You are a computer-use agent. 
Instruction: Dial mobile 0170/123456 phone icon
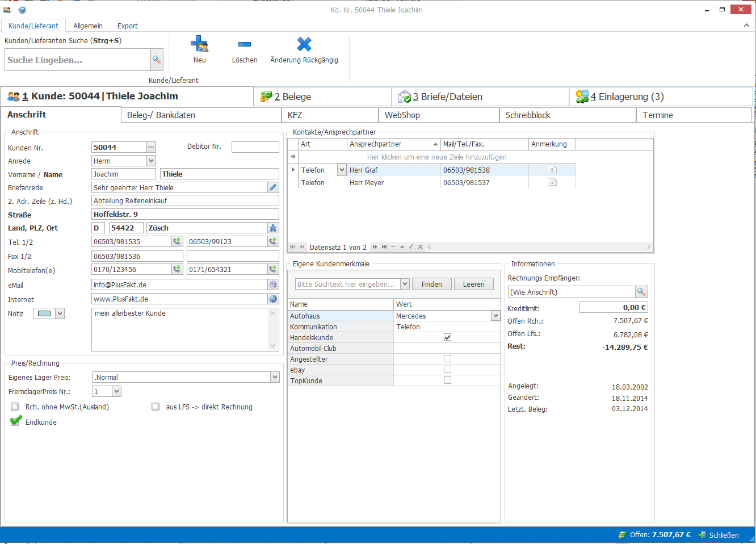(x=177, y=269)
